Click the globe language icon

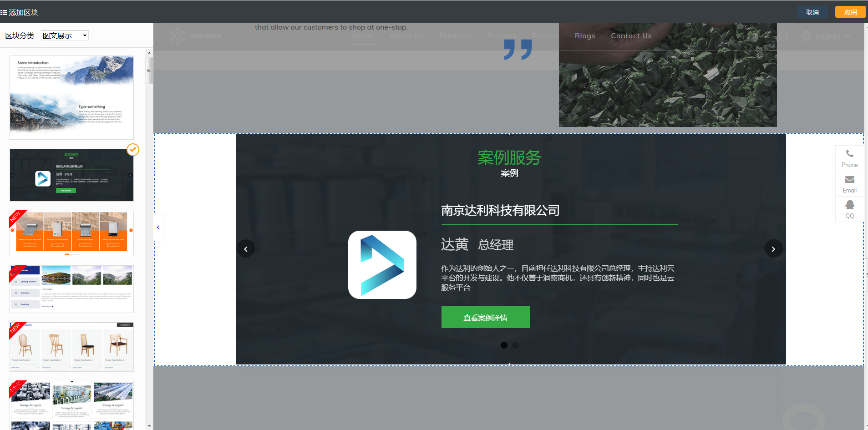tap(806, 36)
